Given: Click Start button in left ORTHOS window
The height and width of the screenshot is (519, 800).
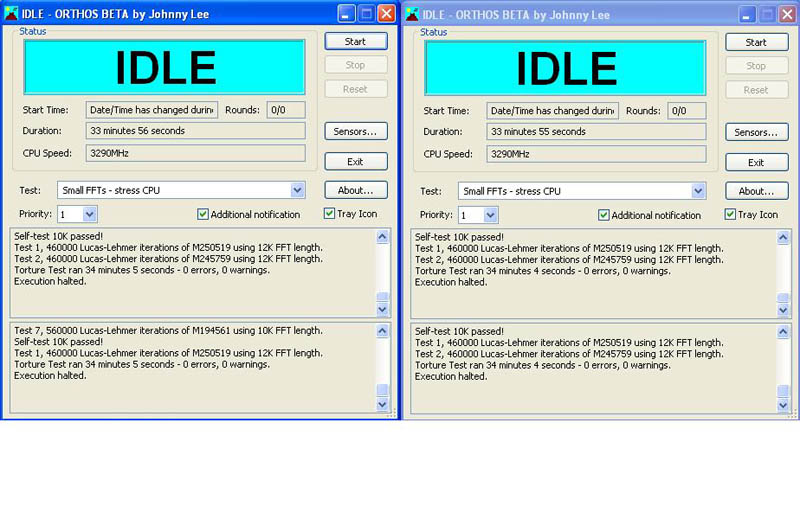Looking at the screenshot, I should pos(356,41).
